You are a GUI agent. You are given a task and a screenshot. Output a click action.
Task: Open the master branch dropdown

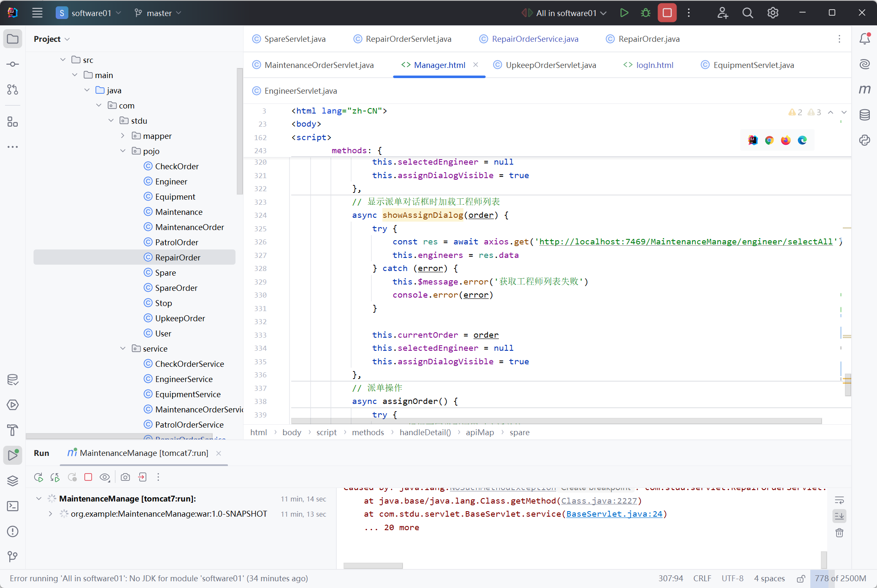[x=158, y=13]
